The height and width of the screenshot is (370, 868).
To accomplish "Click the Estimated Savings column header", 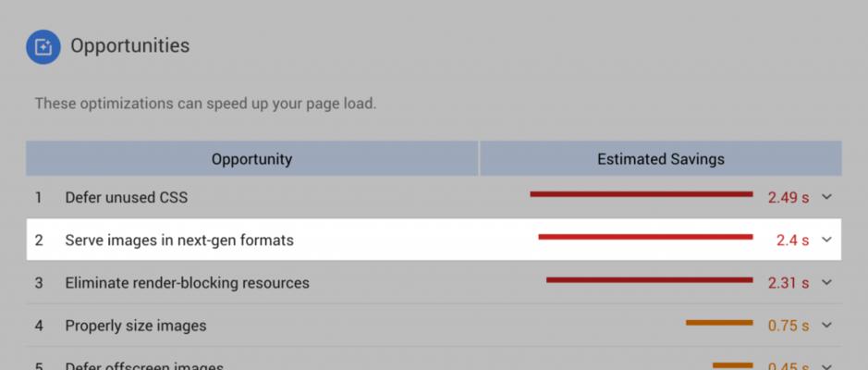I will [660, 159].
